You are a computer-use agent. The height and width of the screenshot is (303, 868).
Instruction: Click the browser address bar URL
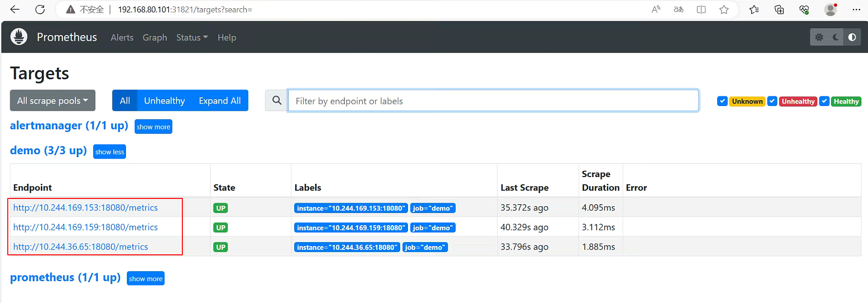pyautogui.click(x=185, y=9)
